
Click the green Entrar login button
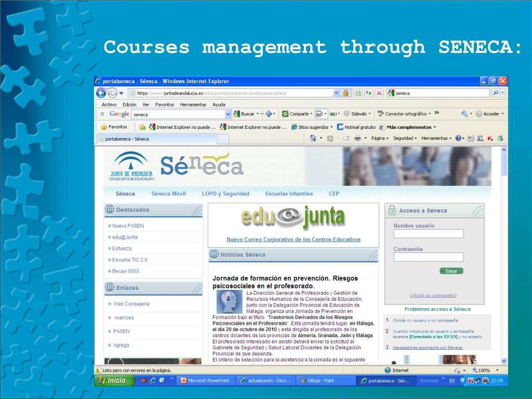(451, 271)
